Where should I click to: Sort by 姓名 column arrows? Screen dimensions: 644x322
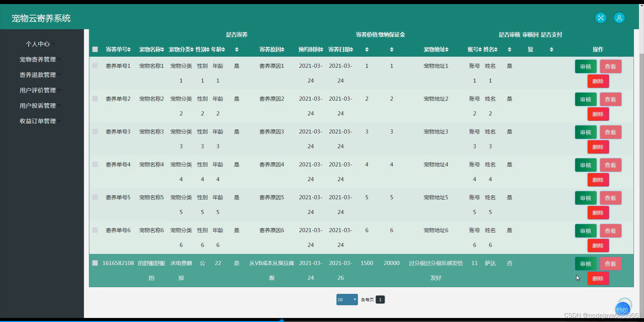click(x=496, y=50)
